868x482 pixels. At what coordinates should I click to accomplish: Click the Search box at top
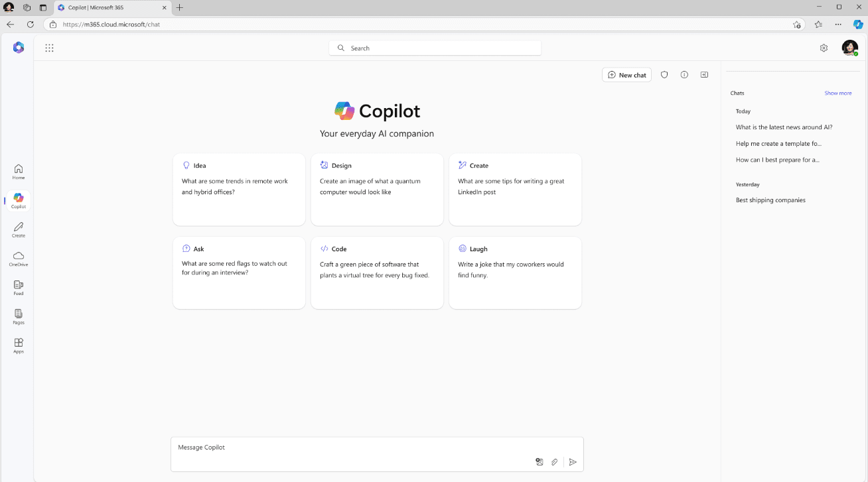coord(435,48)
